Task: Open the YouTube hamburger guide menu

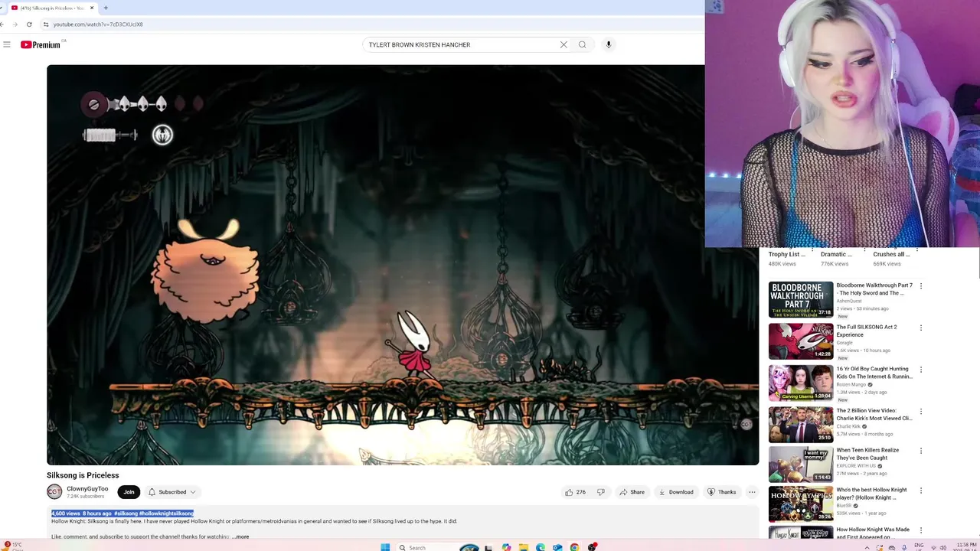Action: pos(7,44)
